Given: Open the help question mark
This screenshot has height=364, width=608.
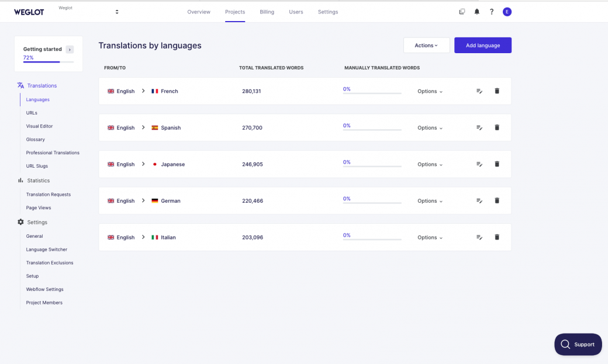Looking at the screenshot, I should [492, 12].
